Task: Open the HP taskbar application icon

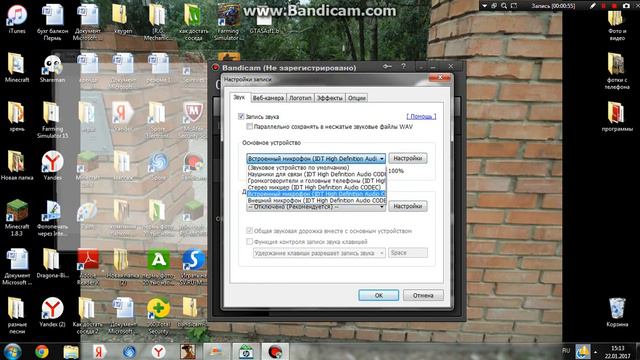Action: tap(246, 351)
